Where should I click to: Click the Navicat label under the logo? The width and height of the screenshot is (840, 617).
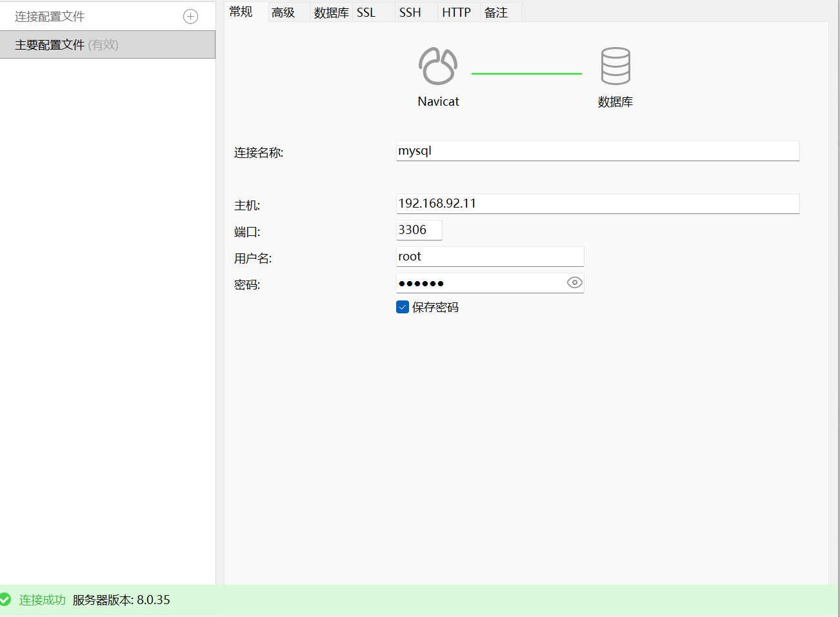coord(438,101)
